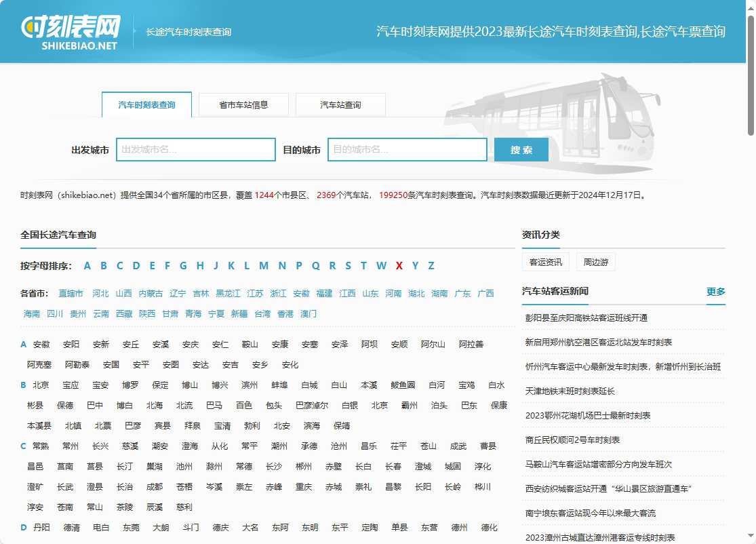Click the 出发城市 input field

[x=195, y=150]
